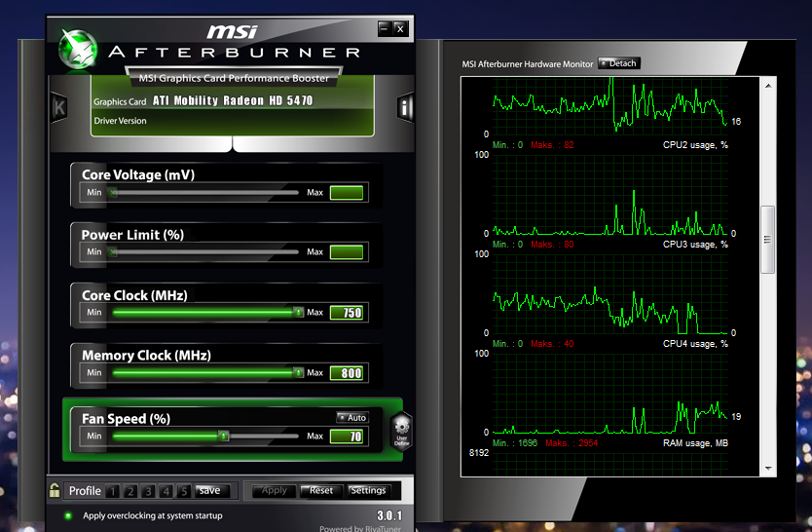Toggle Apply overclocking at system startup
Viewport: 812px width, 532px height.
(x=68, y=515)
